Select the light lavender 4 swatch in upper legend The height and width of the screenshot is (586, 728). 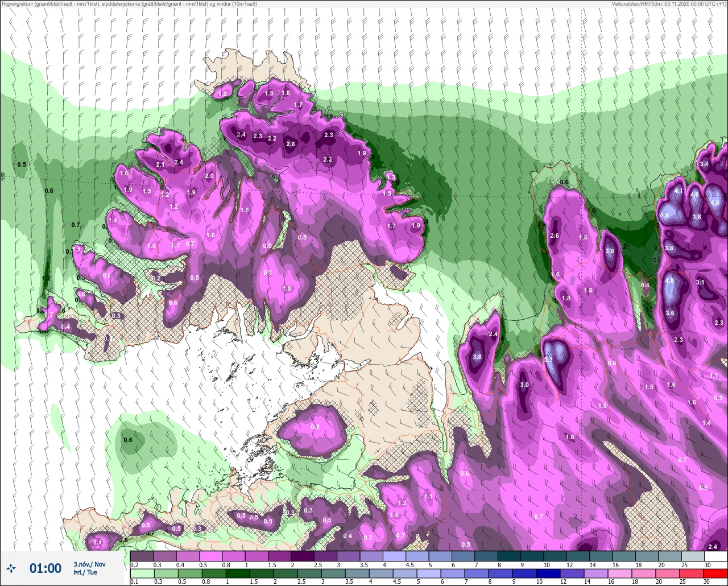[394, 556]
